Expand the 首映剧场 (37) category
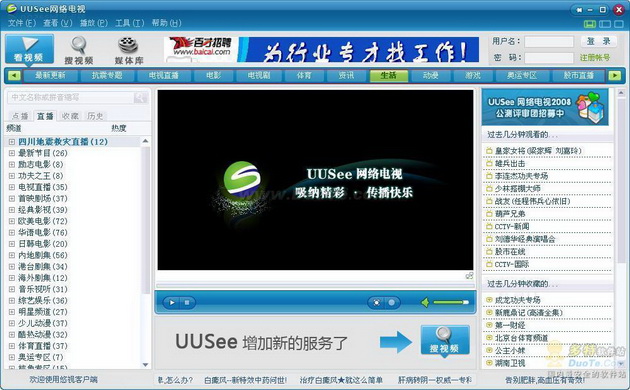Viewport: 630px width, 390px height. pos(12,198)
